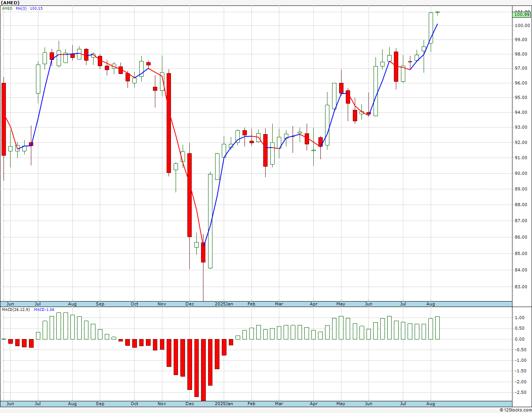Click Sep on the MACD panel date axis
Image resolution: width=532 pixels, height=413 pixels.
(x=100, y=404)
